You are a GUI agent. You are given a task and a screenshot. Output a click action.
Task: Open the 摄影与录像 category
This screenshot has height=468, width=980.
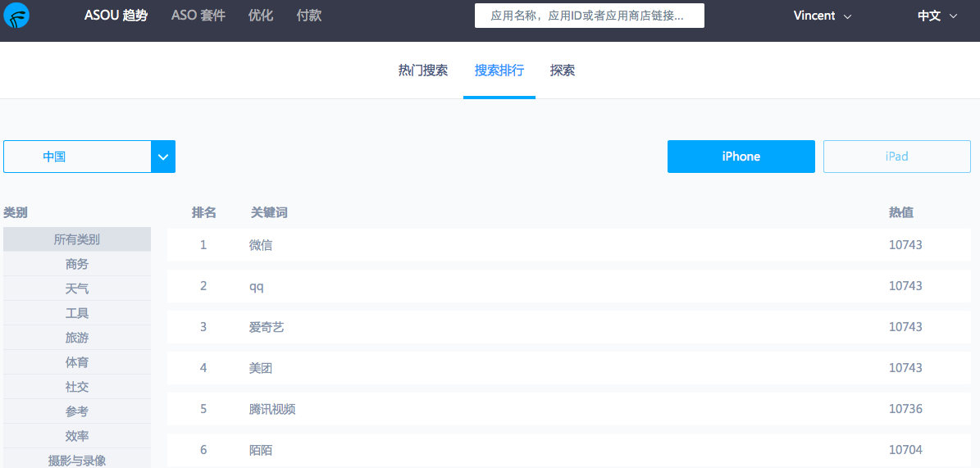click(x=77, y=461)
